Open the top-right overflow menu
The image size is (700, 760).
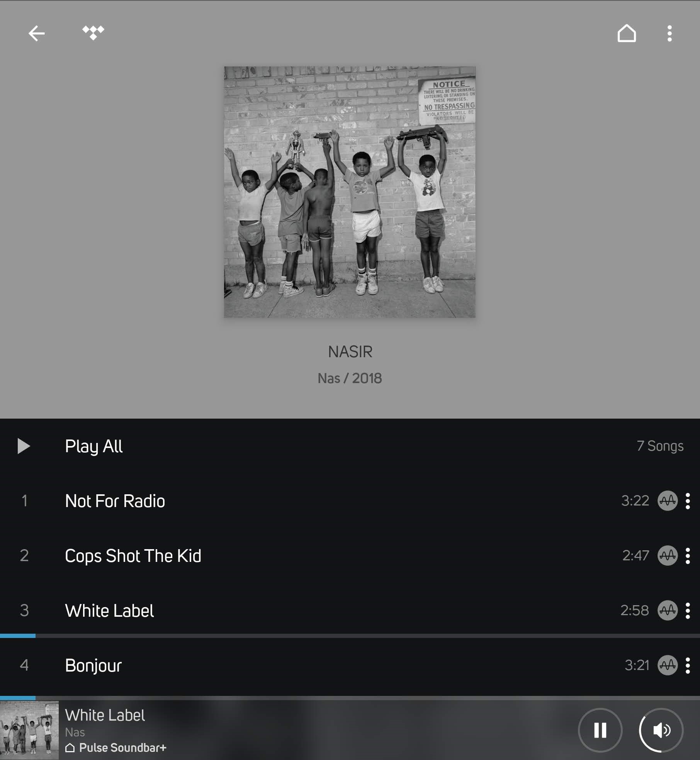(669, 34)
